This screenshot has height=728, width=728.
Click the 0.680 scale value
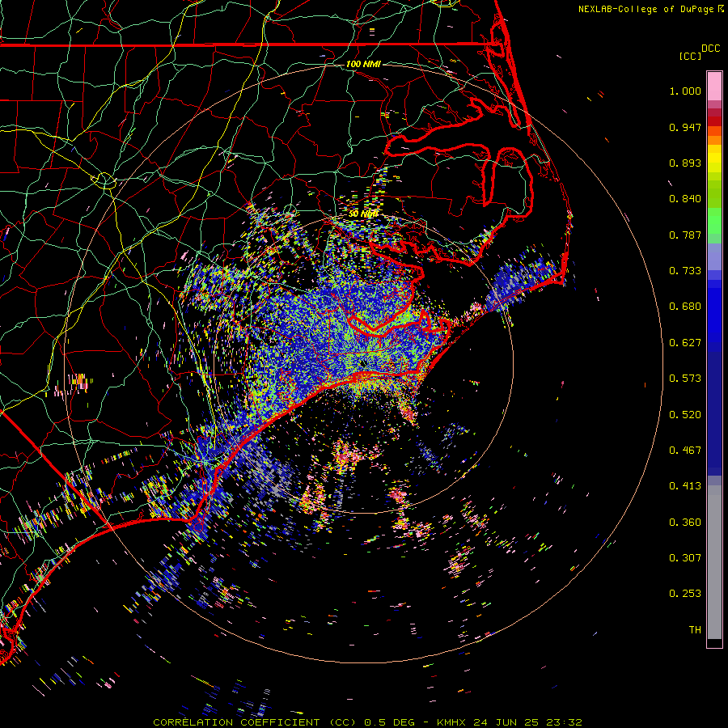point(685,307)
